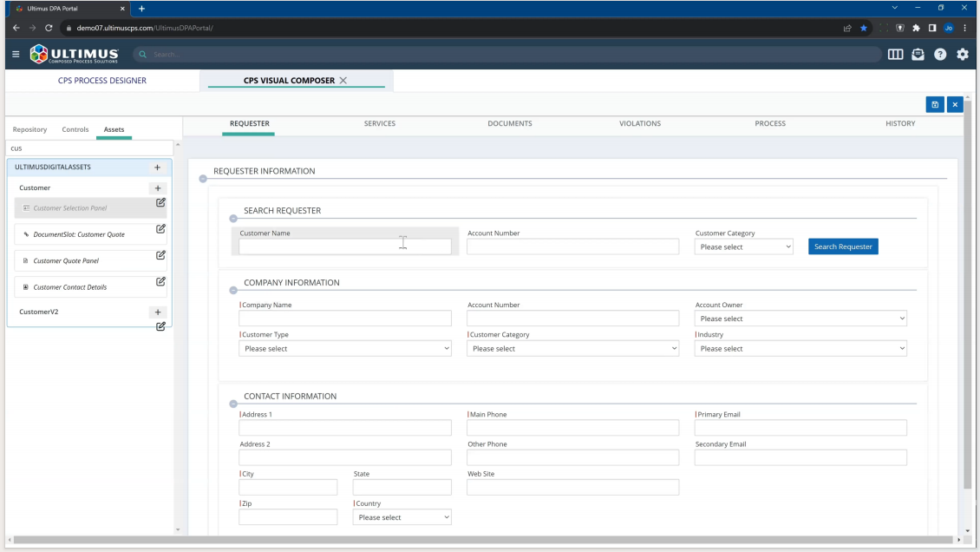
Task: Open the hamburger navigation menu
Action: point(16,55)
